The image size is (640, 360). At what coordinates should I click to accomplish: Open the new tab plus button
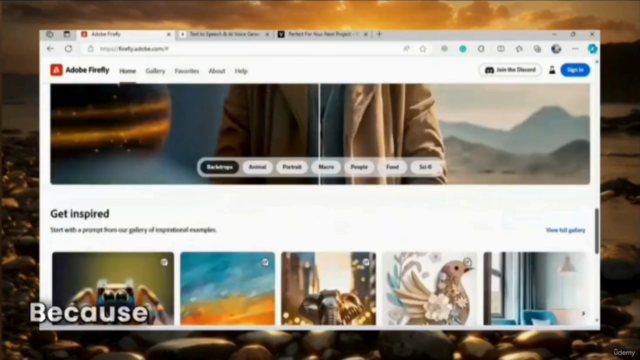pyautogui.click(x=379, y=34)
